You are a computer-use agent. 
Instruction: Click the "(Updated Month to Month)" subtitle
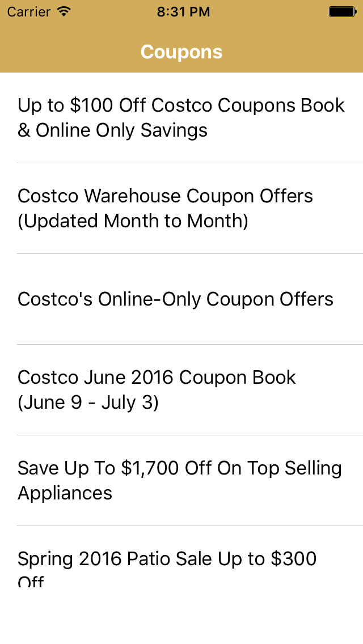(133, 222)
